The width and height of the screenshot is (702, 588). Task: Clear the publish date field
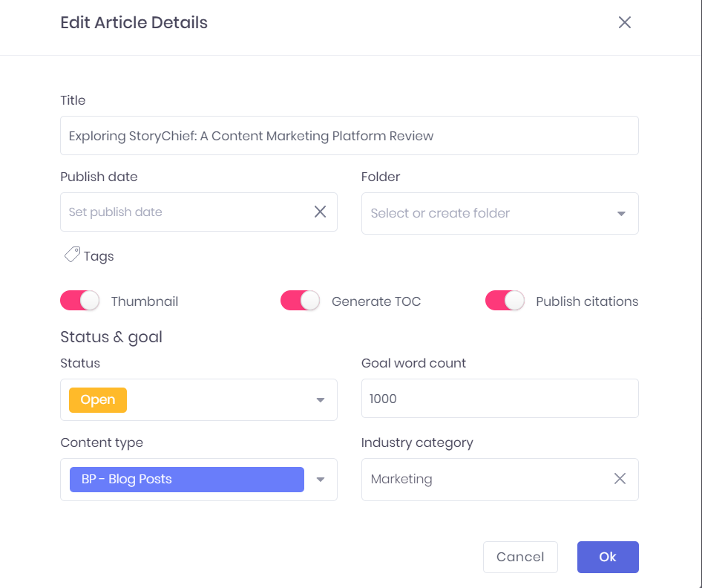[x=320, y=212]
